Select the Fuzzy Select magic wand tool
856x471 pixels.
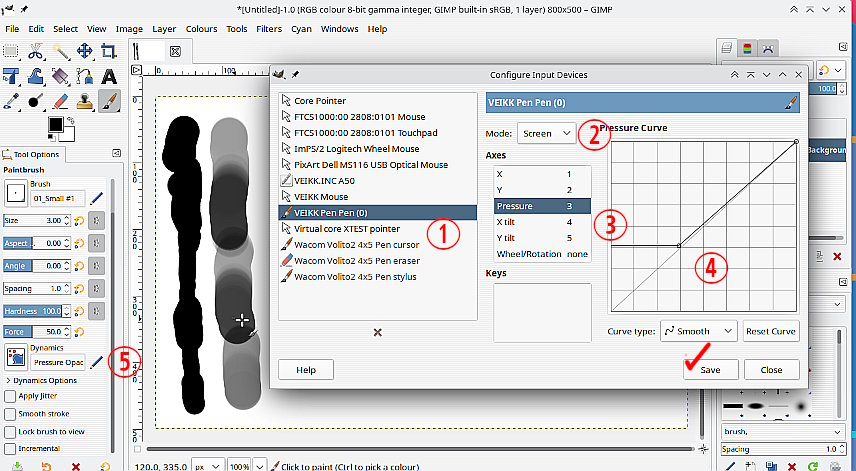[x=60, y=52]
